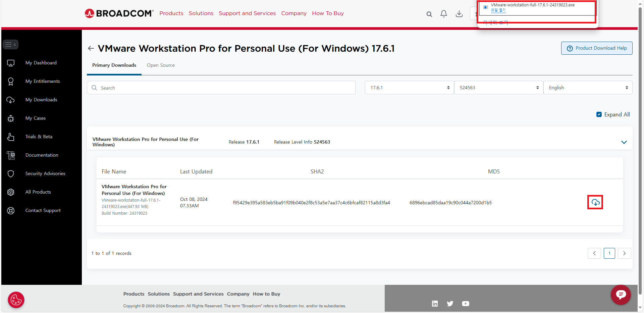Screen dimensions: 644x313
Task: Open cookie settings icon
Action: (16, 300)
